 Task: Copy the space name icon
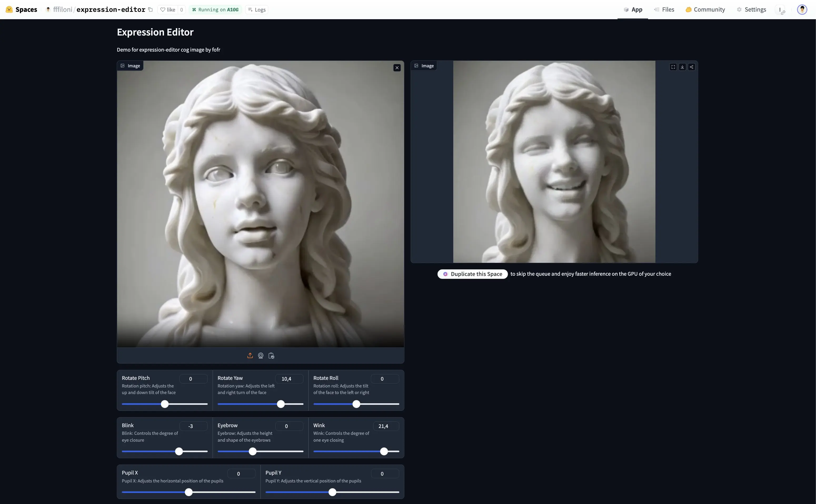pos(150,10)
